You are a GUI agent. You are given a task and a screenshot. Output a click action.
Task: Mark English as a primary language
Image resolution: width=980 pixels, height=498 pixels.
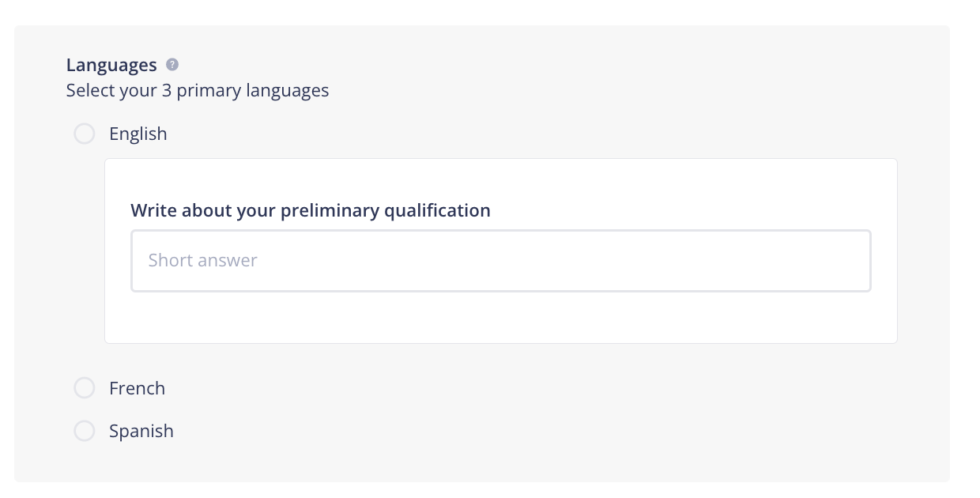85,134
